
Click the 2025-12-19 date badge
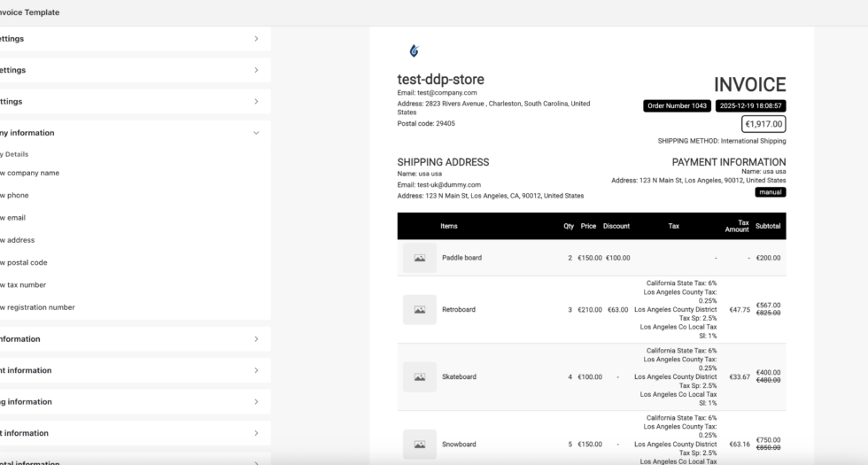750,106
